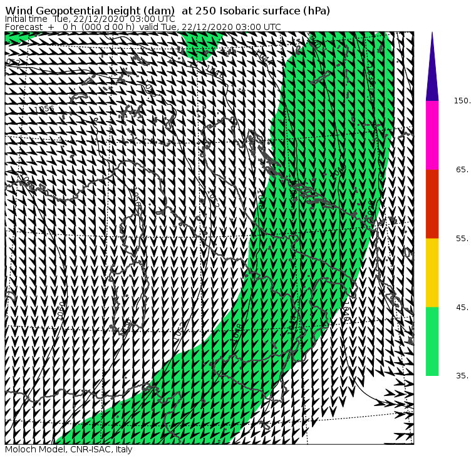Viewport: 476px width, 458px height.
Task: Click the '1056' contour label at upper left of map
Action: (x=44, y=109)
